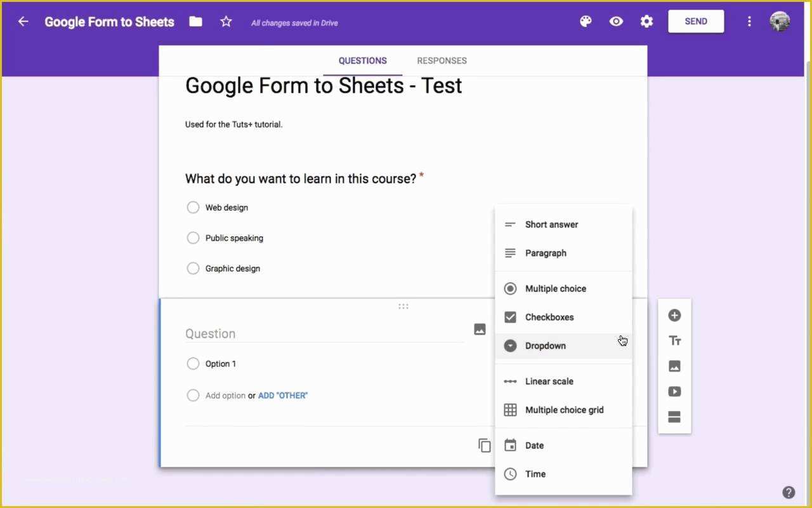Click the Web design option label
Image resolution: width=812 pixels, height=508 pixels.
click(226, 208)
